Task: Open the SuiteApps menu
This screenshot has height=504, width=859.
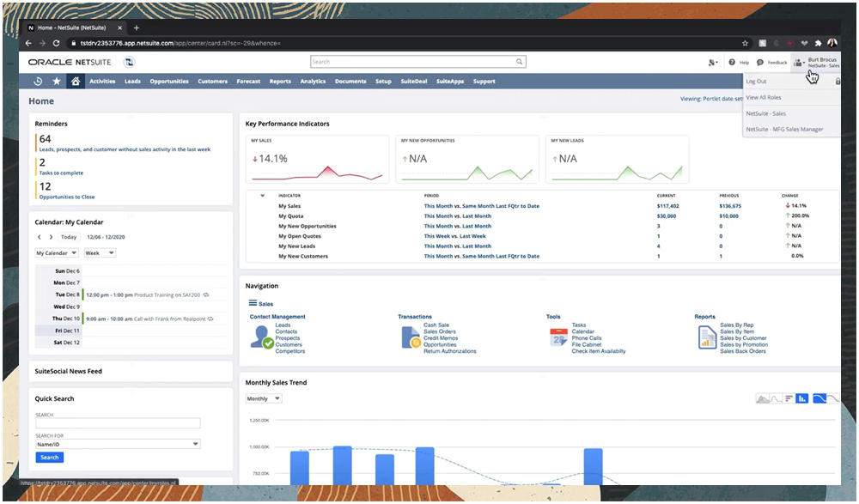Action: coord(450,81)
